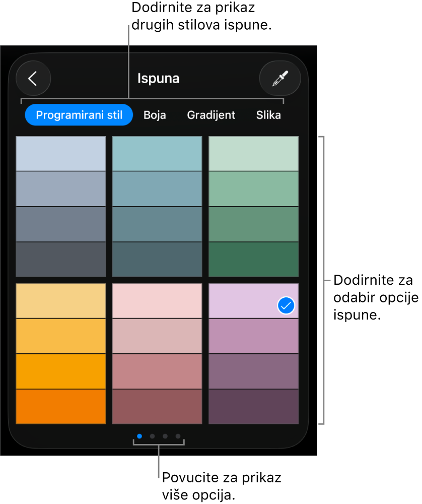Choose the darkest slate gray swatch
Screen dimensions: 422x504
coord(61,260)
